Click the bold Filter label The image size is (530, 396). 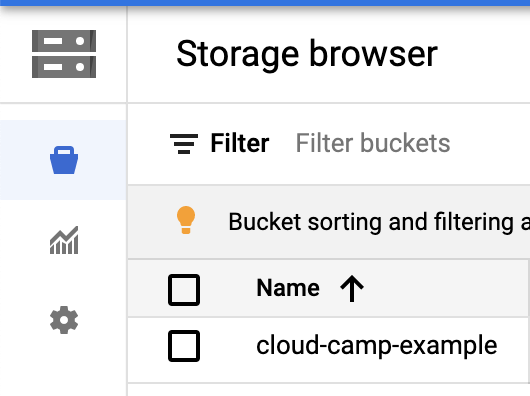[240, 143]
